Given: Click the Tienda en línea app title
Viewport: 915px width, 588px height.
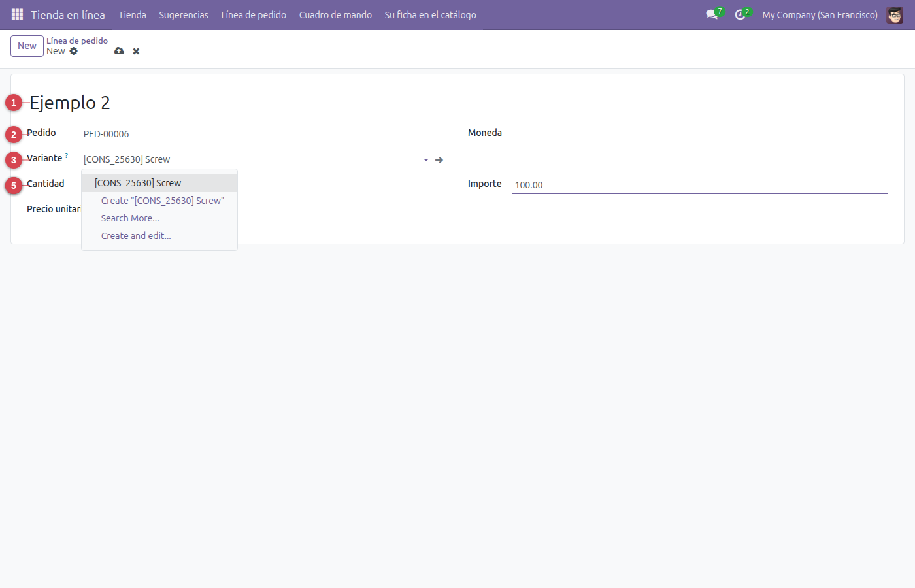Looking at the screenshot, I should pyautogui.click(x=68, y=14).
